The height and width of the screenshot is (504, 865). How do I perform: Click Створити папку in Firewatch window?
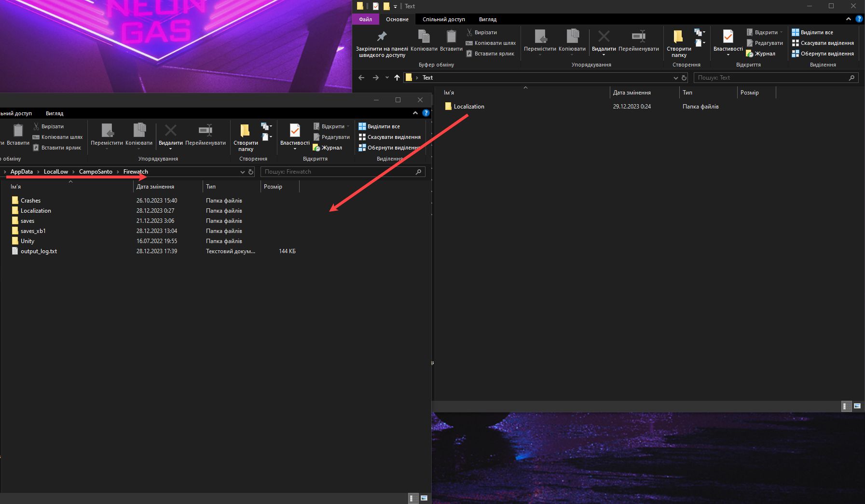click(x=246, y=137)
